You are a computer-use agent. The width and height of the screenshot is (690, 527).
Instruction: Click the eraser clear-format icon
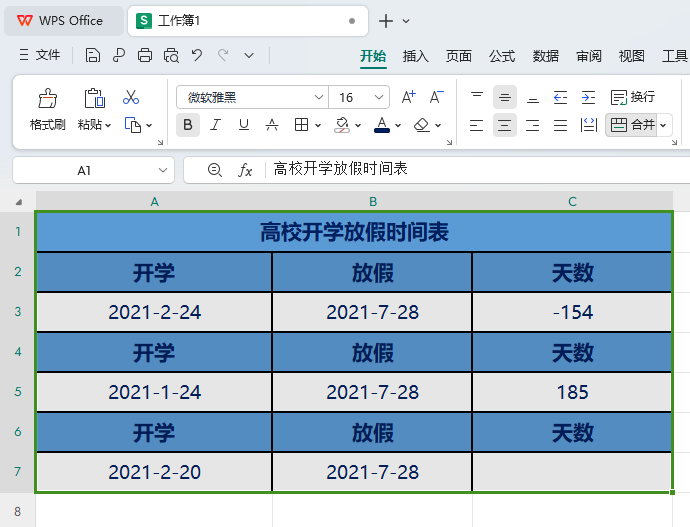(x=422, y=125)
